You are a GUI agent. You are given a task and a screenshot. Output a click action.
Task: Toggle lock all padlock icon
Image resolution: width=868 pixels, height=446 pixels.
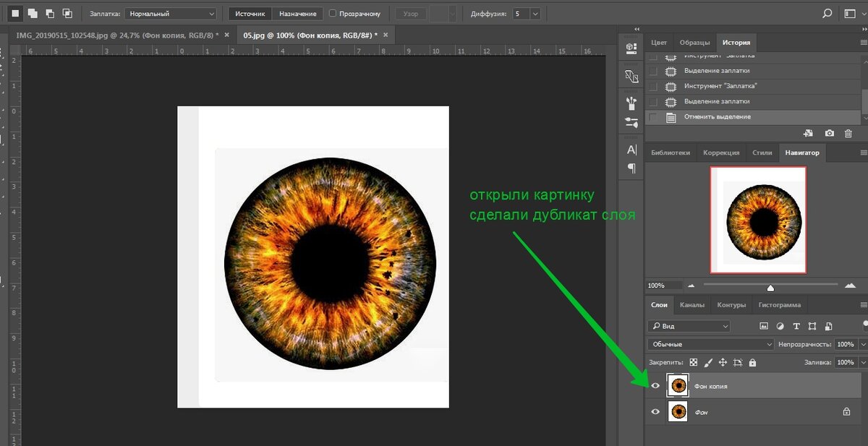tap(752, 362)
